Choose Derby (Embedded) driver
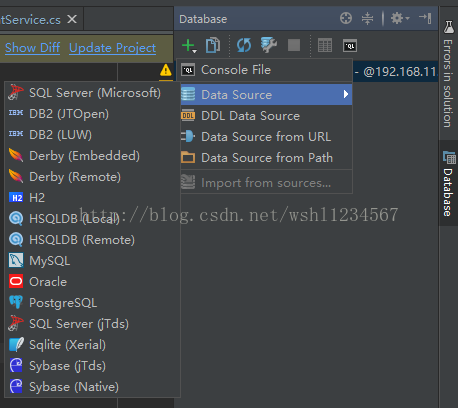 92,156
